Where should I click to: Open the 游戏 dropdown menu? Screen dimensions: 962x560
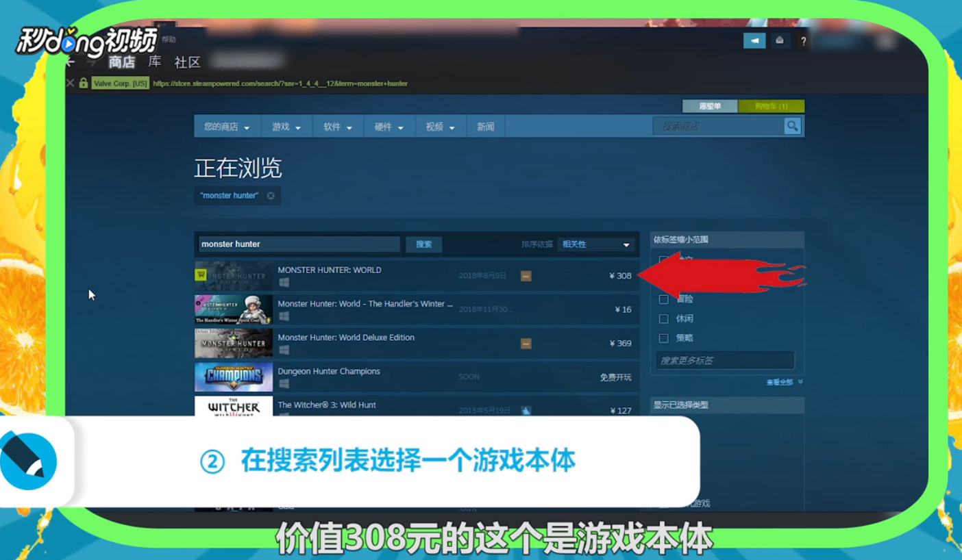[286, 127]
